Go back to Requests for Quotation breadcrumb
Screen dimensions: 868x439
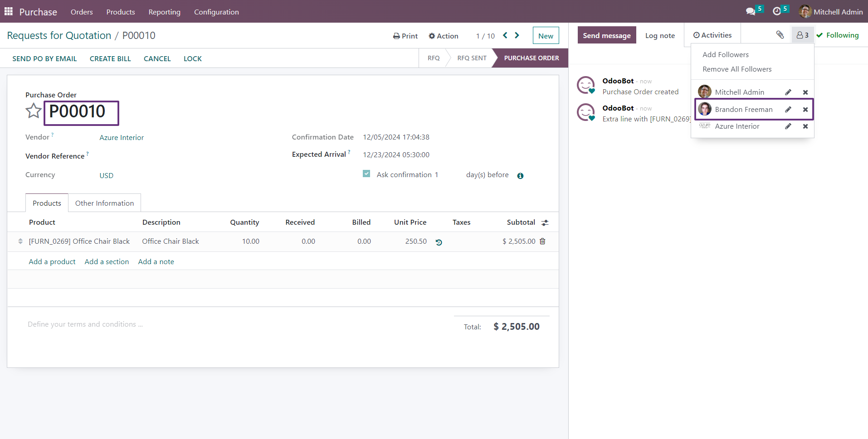pyautogui.click(x=59, y=35)
